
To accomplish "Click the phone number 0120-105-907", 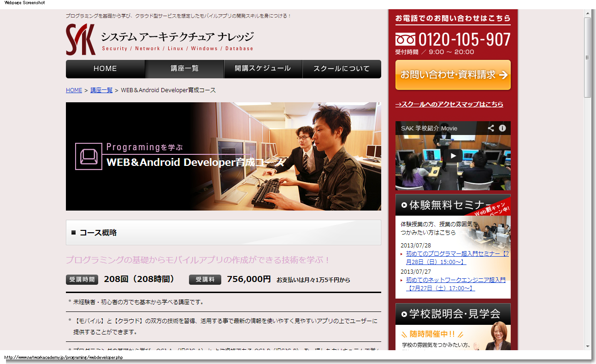I will (464, 40).
